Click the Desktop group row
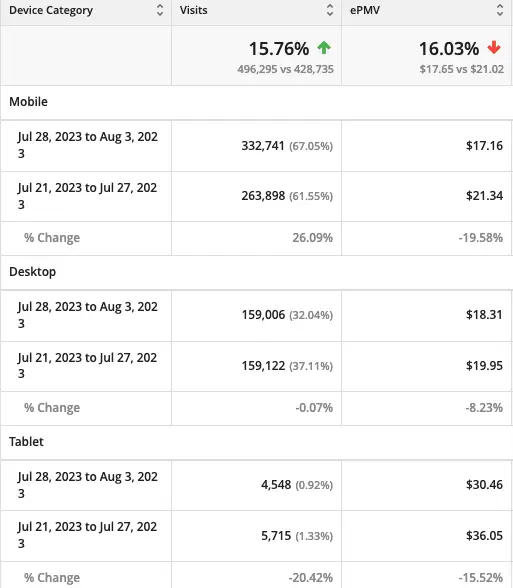This screenshot has height=588, width=513. coord(256,272)
